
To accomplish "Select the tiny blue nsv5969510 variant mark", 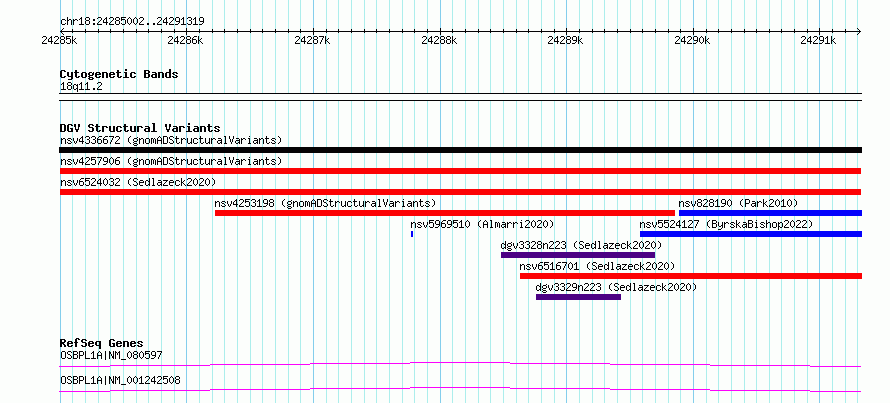I will point(412,234).
